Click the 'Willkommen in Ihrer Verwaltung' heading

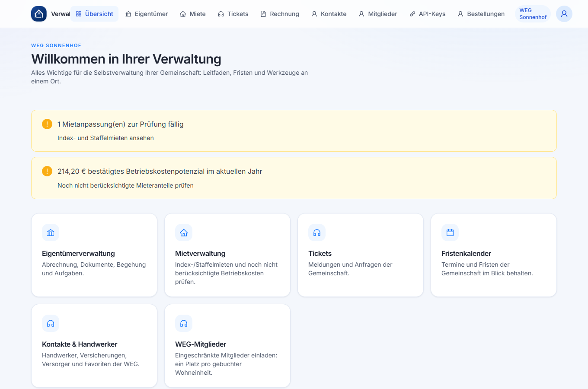tap(126, 59)
